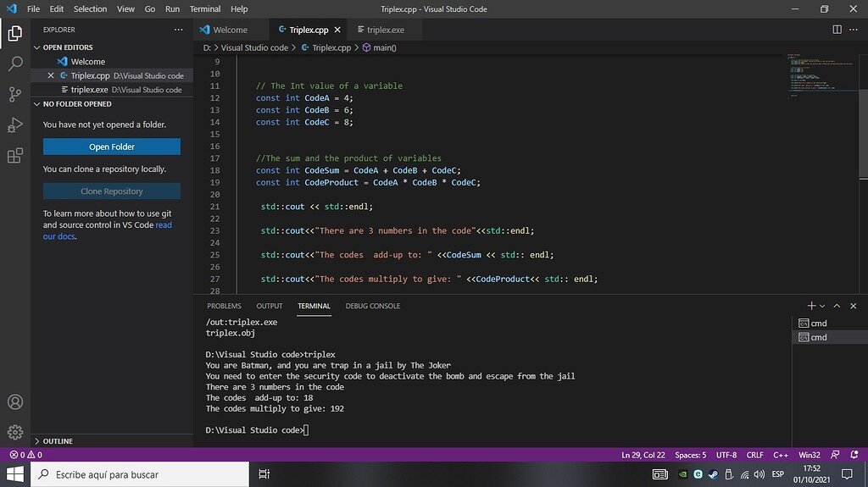Open the Search view in activity bar

click(x=14, y=64)
